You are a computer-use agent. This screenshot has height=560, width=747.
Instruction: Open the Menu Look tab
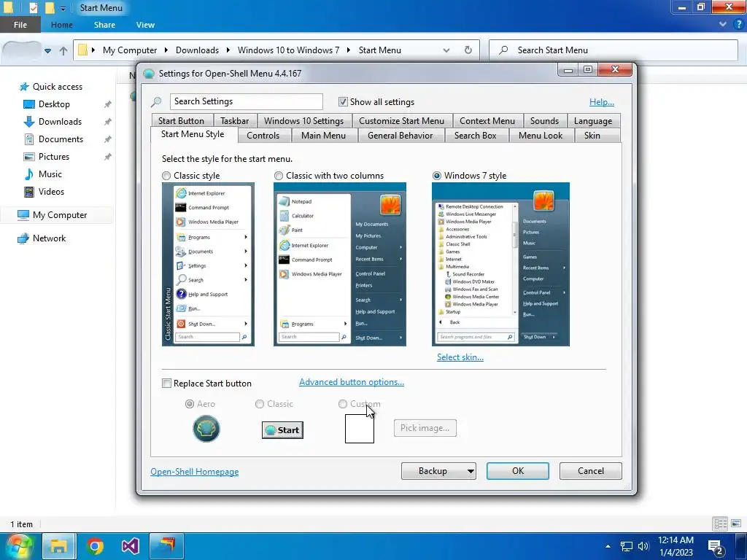pos(541,136)
